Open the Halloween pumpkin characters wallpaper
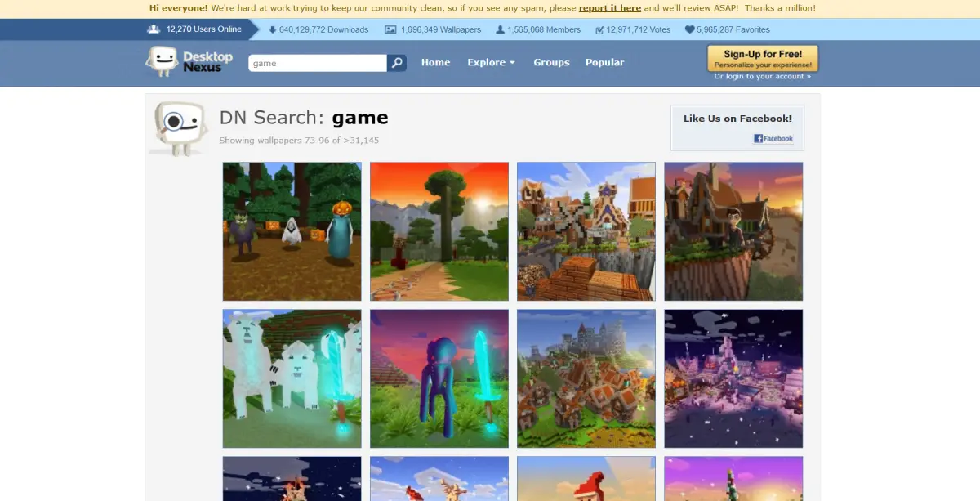 292,231
